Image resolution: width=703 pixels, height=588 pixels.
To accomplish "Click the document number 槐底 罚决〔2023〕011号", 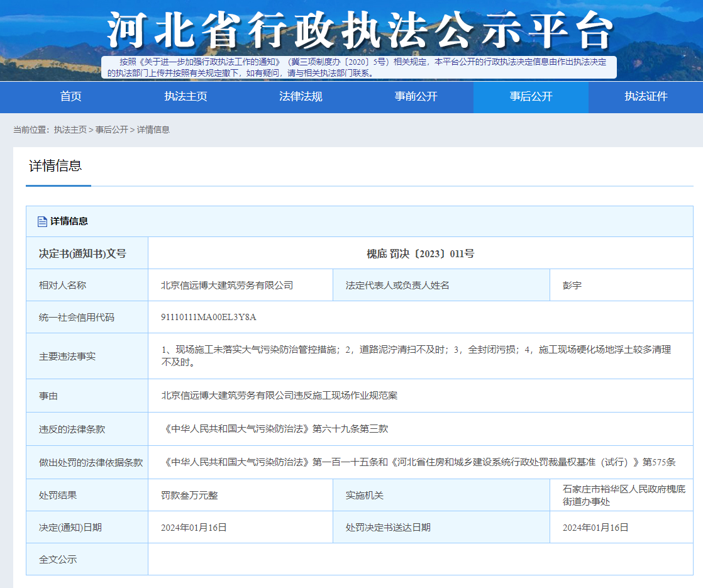I will click(420, 253).
